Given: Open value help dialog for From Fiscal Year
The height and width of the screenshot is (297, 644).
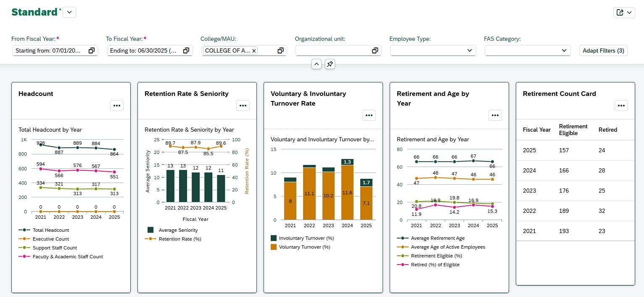Looking at the screenshot, I should (91, 50).
